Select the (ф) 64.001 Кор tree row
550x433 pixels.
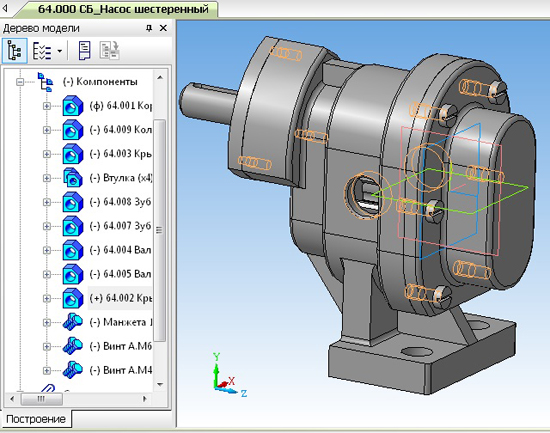pyautogui.click(x=121, y=106)
